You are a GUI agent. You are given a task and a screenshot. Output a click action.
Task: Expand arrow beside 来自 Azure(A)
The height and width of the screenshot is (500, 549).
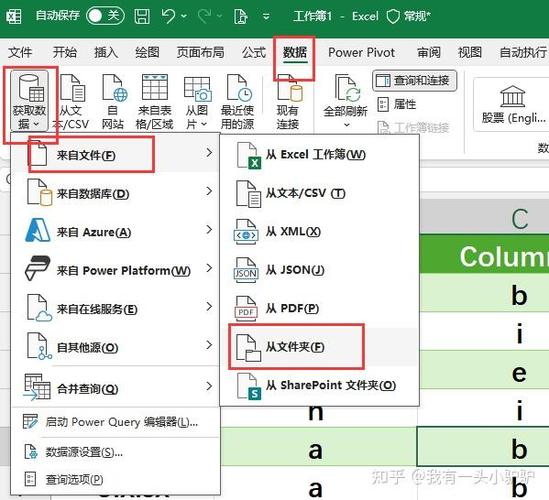coord(209,230)
